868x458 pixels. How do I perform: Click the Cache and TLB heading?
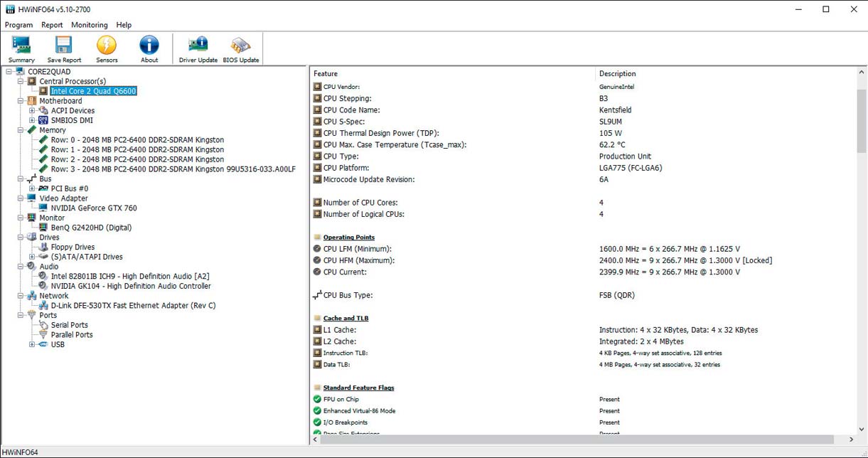tap(345, 319)
